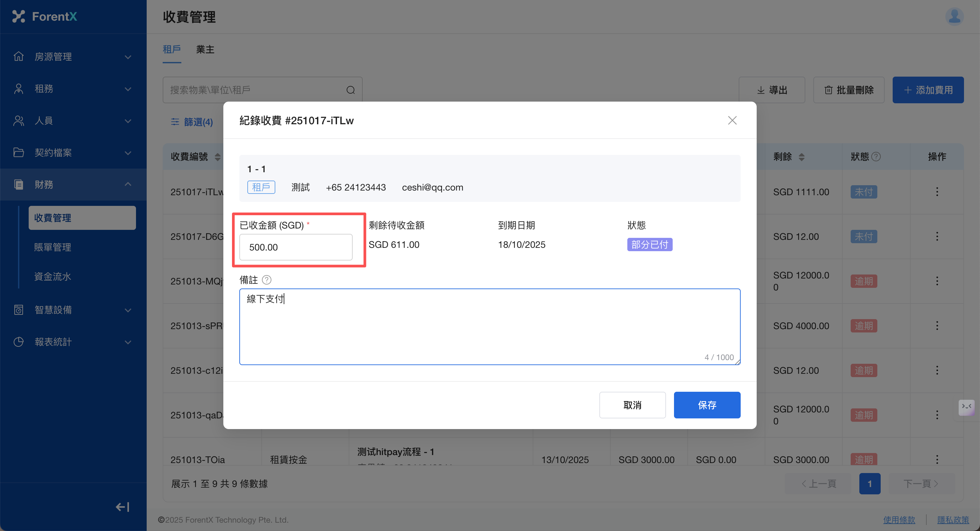Click the 取消 button
Viewport: 980px width, 531px height.
[632, 405]
